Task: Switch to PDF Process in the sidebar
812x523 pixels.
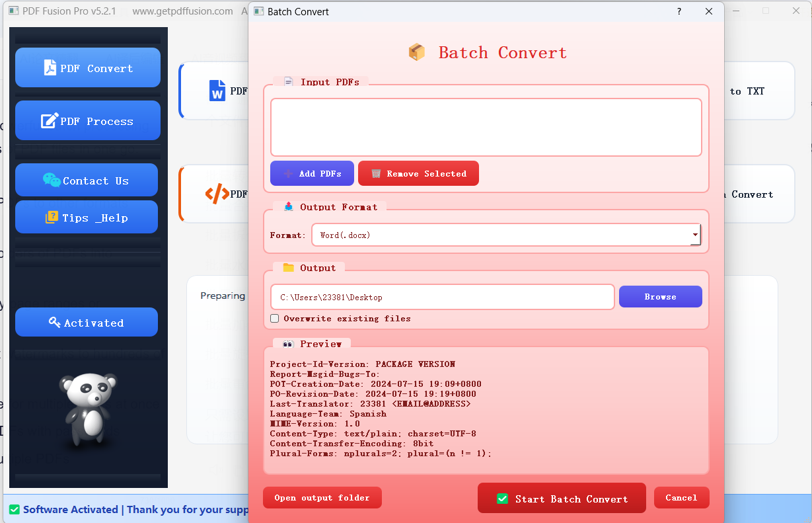Action: tap(87, 120)
